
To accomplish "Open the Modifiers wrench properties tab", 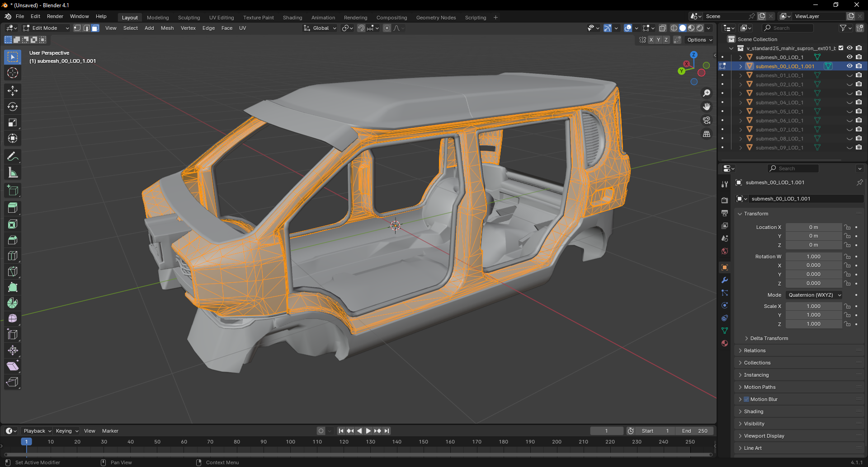I will click(725, 280).
